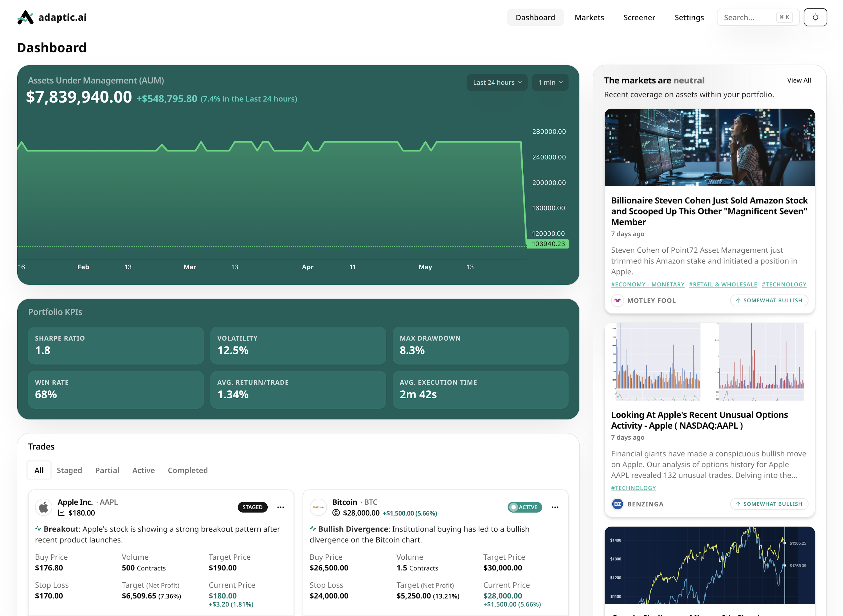
Task: Click Bitcoin net profit $5,250.00 value
Action: click(x=414, y=596)
